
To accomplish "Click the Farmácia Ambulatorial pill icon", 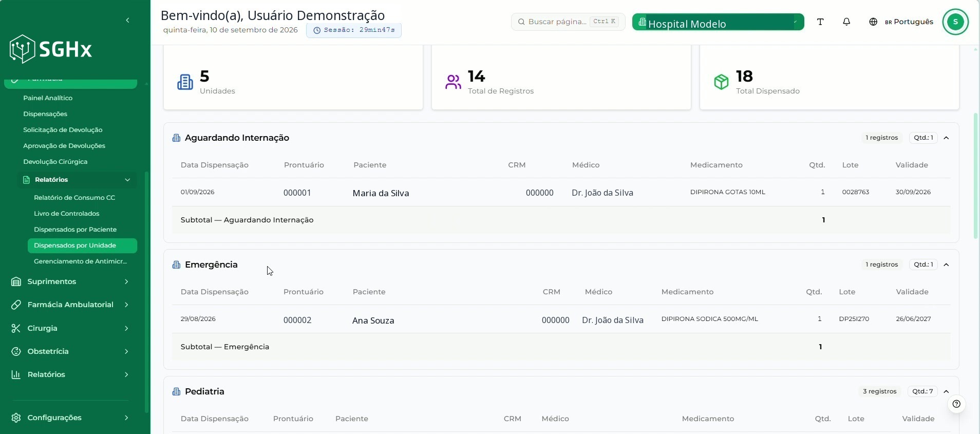I will 16,305.
